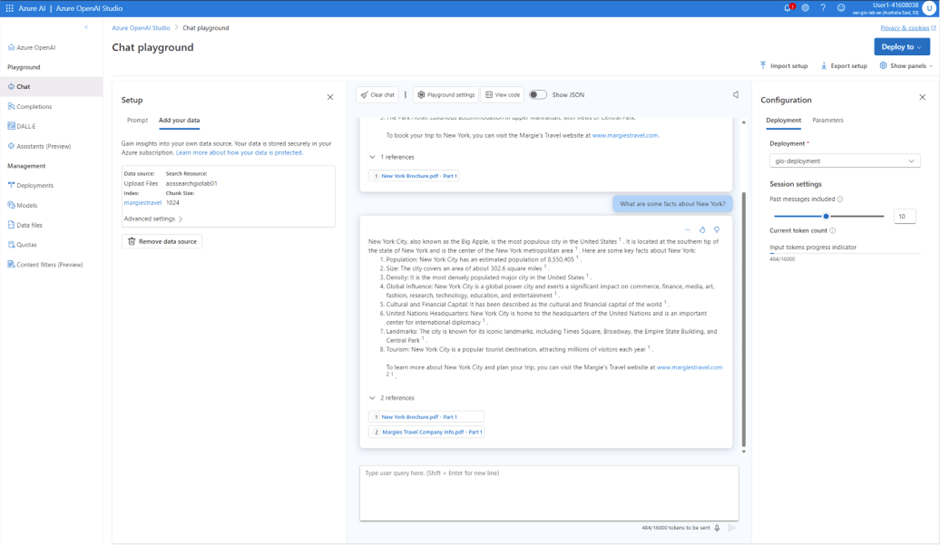
Task: Open Deployments in the left sidebar
Action: tap(35, 185)
